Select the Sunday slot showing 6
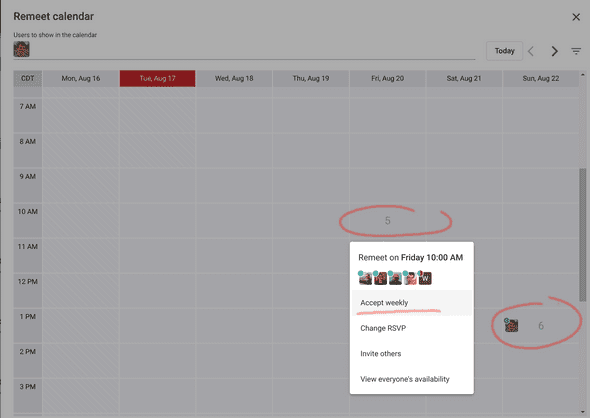Image resolution: width=590 pixels, height=418 pixels. (x=541, y=325)
